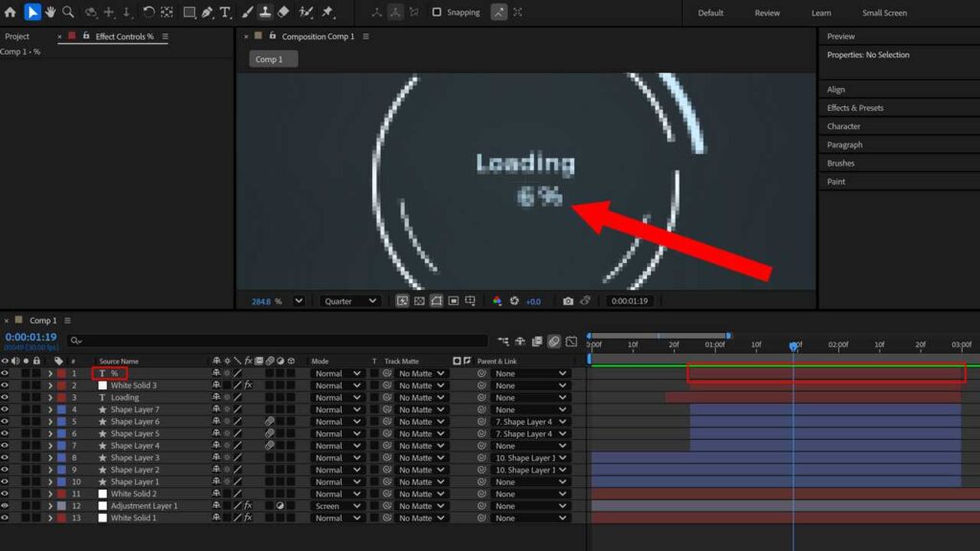Image resolution: width=980 pixels, height=551 pixels.
Task: Hide the % text layer eye
Action: tap(5, 374)
